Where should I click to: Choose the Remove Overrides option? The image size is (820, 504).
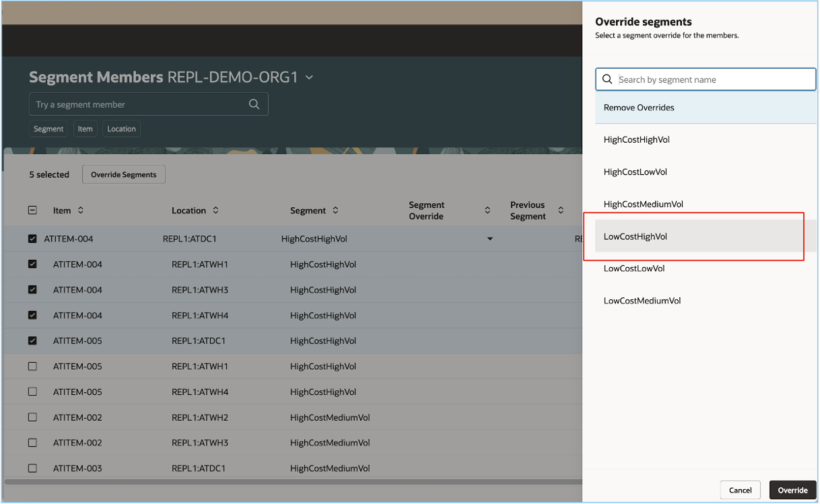pyautogui.click(x=639, y=107)
